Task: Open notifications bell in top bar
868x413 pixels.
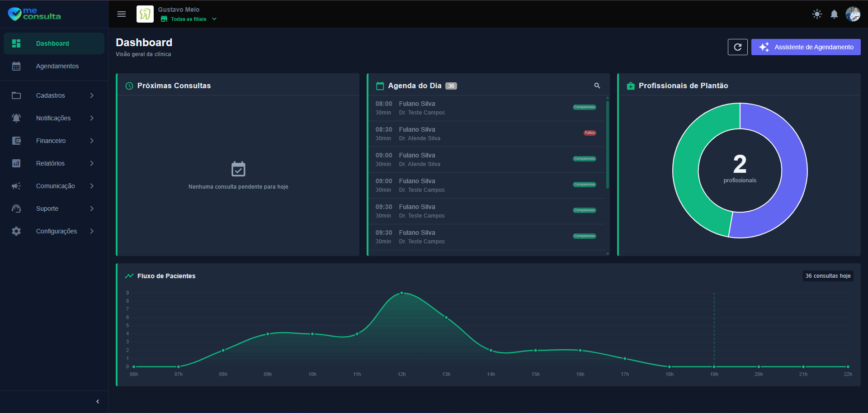Action: [834, 14]
